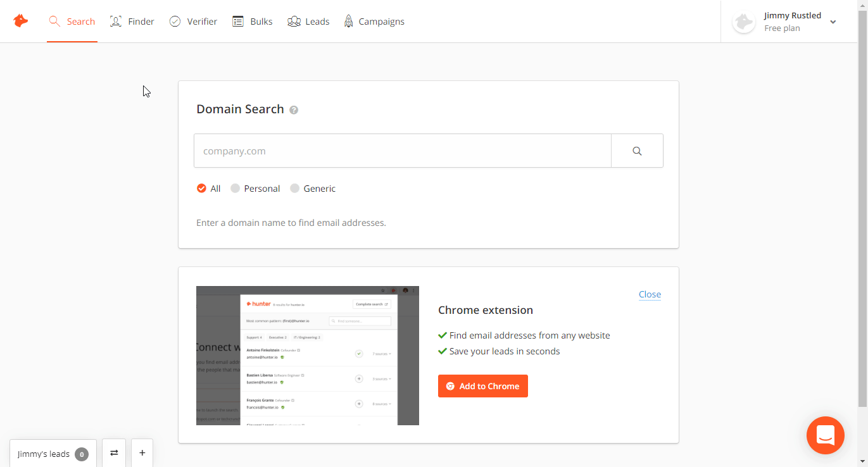Choose the Generic email filter
The height and width of the screenshot is (467, 868).
point(294,189)
